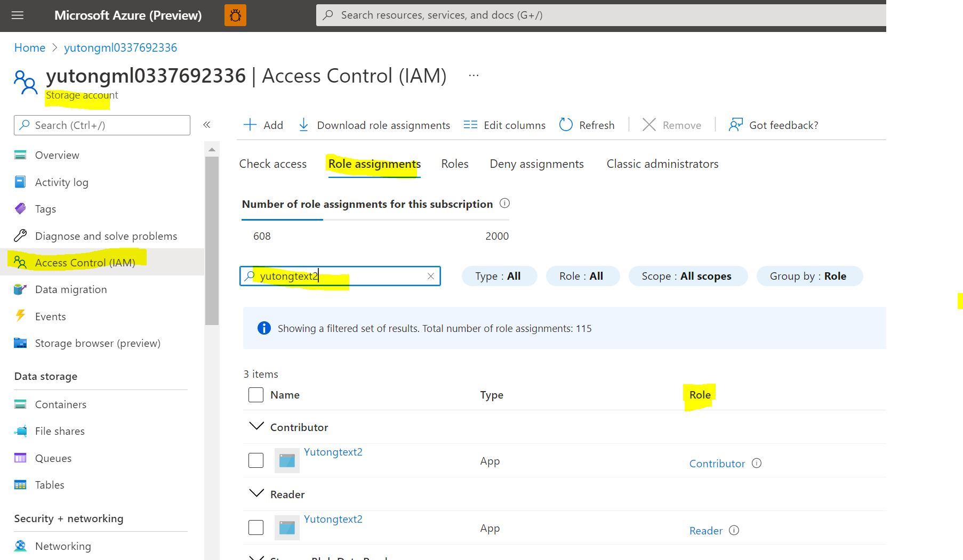Check the Contributor Yutongtext2 row checkbox
963x560 pixels.
(256, 460)
